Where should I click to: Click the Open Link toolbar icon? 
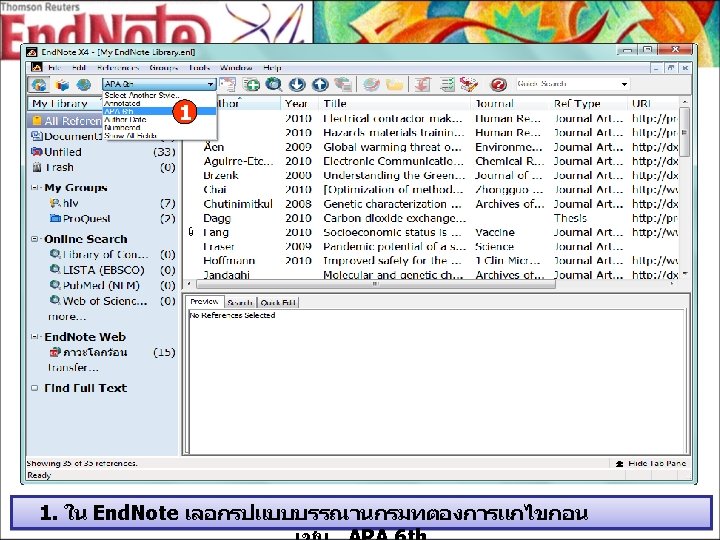point(371,84)
